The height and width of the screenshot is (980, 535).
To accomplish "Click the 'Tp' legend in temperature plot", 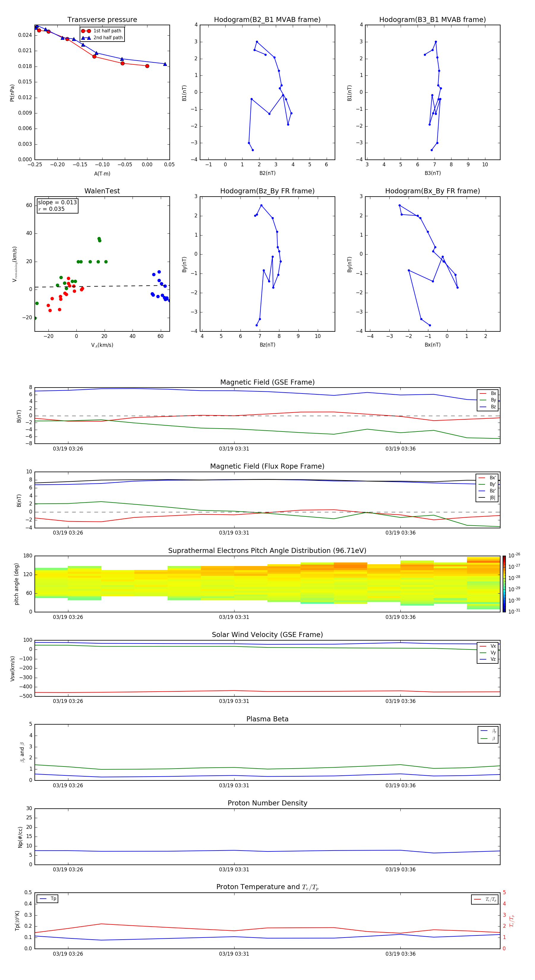I will (x=48, y=899).
